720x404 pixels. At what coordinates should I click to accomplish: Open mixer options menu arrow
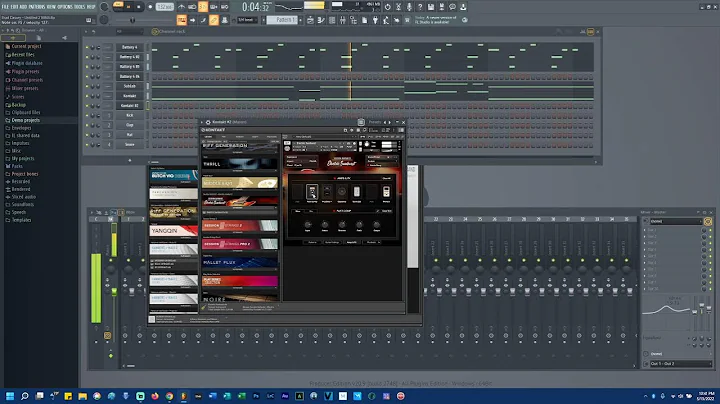[91, 213]
